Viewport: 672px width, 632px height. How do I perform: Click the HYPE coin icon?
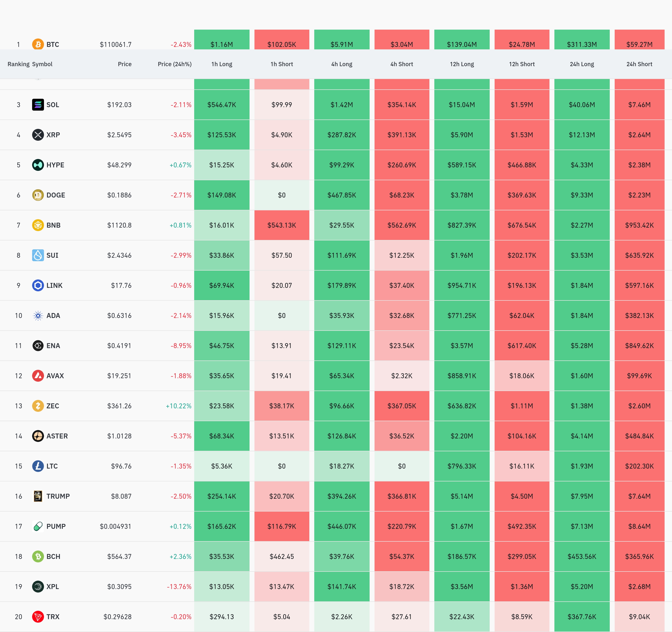38,165
